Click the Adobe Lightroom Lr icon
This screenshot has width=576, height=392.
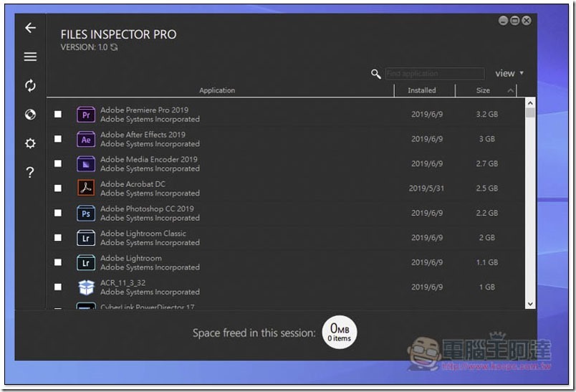pyautogui.click(x=86, y=262)
